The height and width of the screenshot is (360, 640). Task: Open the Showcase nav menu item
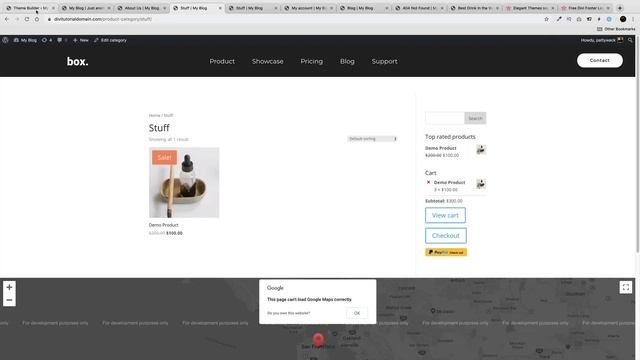[267, 61]
